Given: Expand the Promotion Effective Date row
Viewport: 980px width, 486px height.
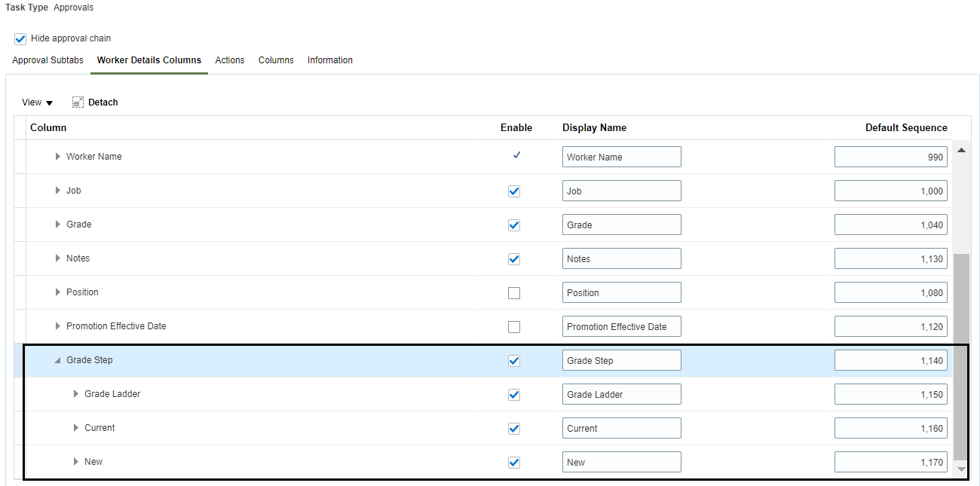Looking at the screenshot, I should 58,326.
